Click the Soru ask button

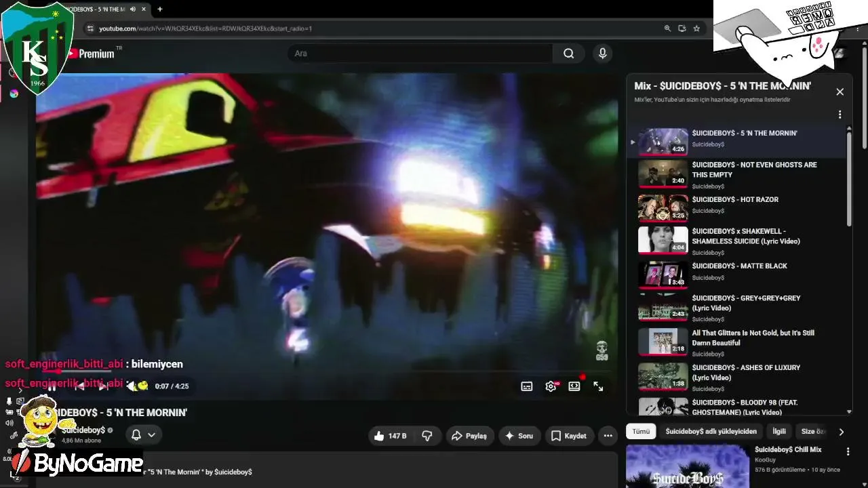(519, 436)
